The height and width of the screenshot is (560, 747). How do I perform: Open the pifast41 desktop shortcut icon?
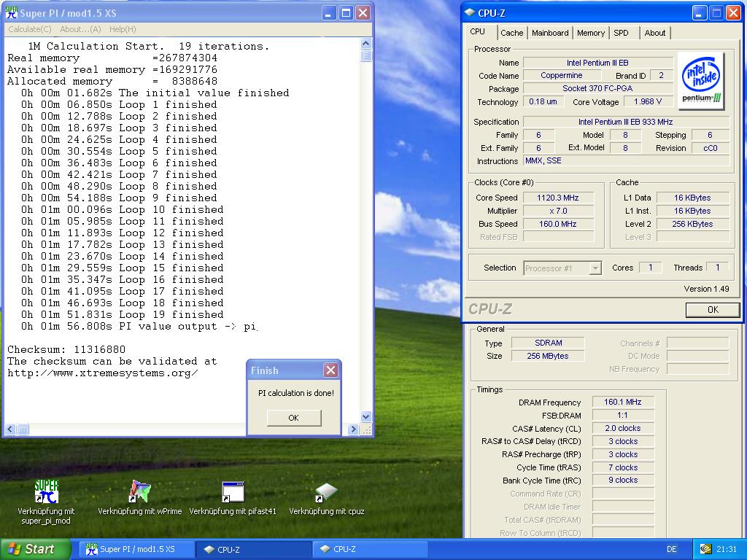click(233, 492)
